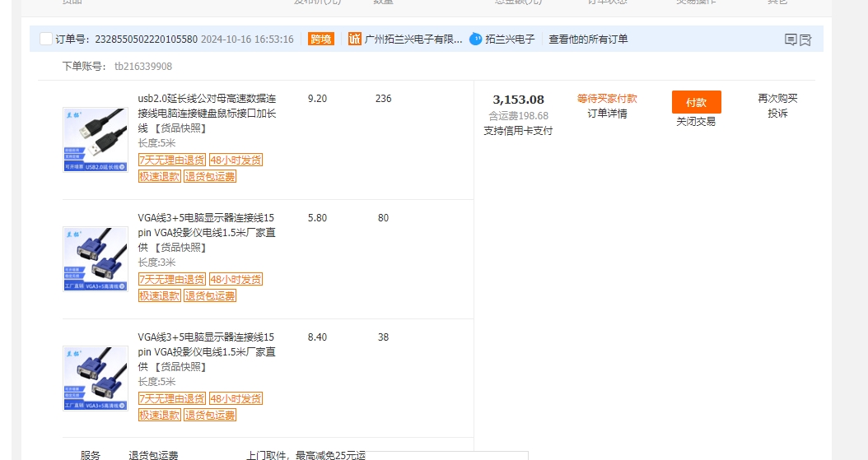The width and height of the screenshot is (868, 460).
Task: Open seller 广州拓兰兴电子有限 company link
Action: (x=413, y=39)
